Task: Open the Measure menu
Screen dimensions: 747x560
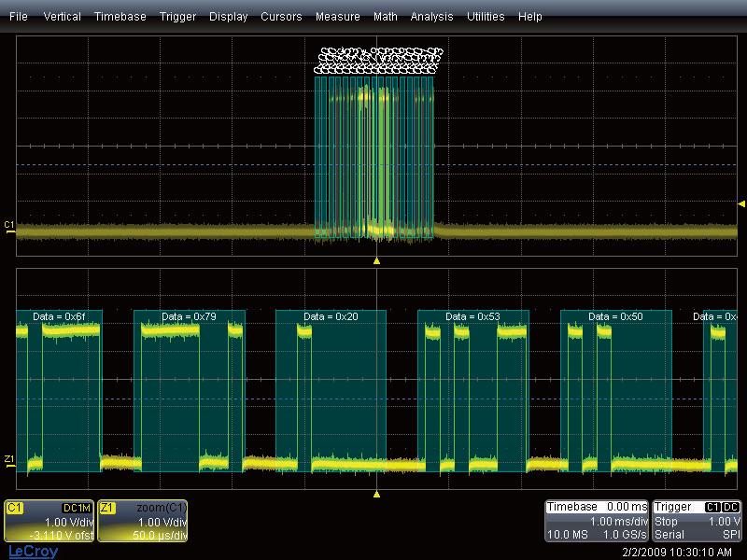Action: [338, 17]
